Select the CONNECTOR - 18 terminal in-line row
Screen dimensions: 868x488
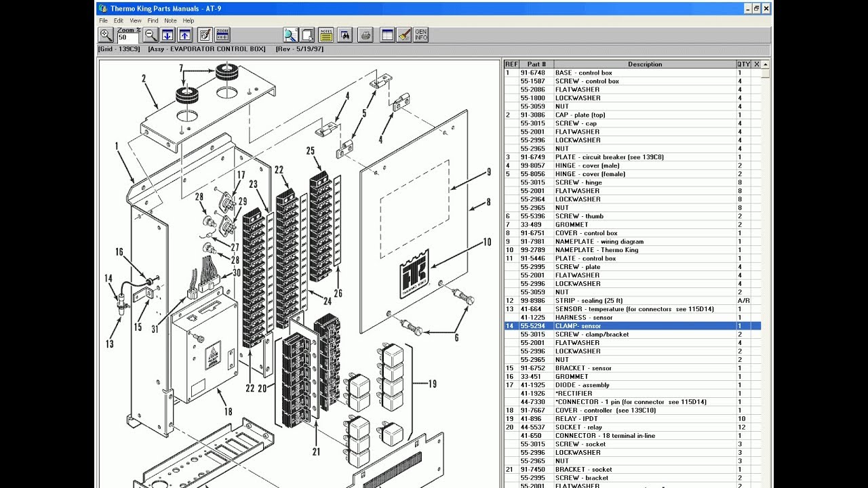pos(633,436)
